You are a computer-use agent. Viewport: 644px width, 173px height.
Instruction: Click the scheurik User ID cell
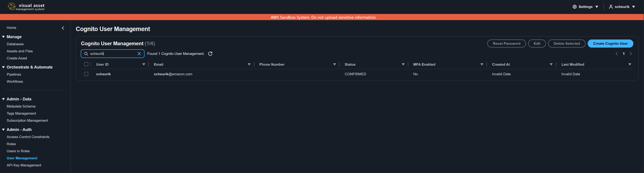[103, 74]
